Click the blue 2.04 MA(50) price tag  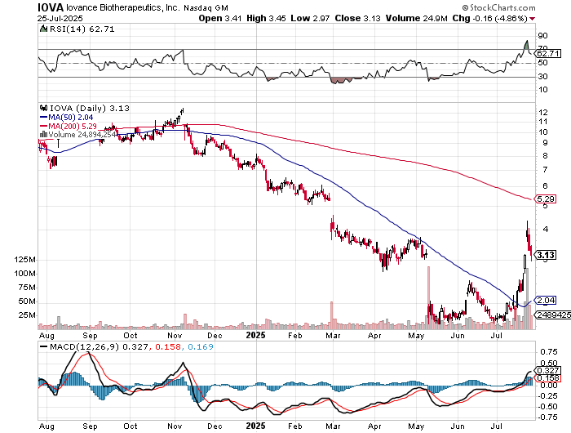(546, 300)
